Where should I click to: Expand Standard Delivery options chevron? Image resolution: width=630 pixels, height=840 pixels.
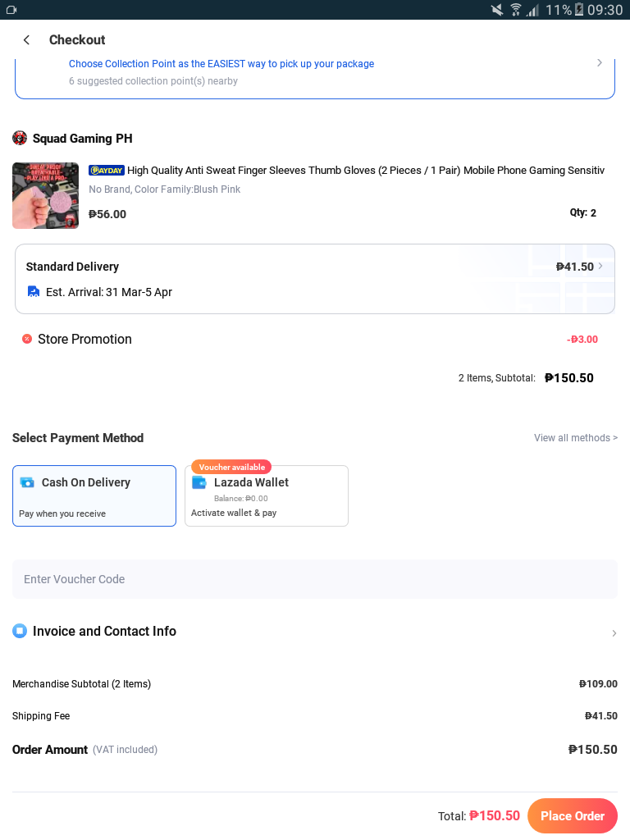pos(600,267)
